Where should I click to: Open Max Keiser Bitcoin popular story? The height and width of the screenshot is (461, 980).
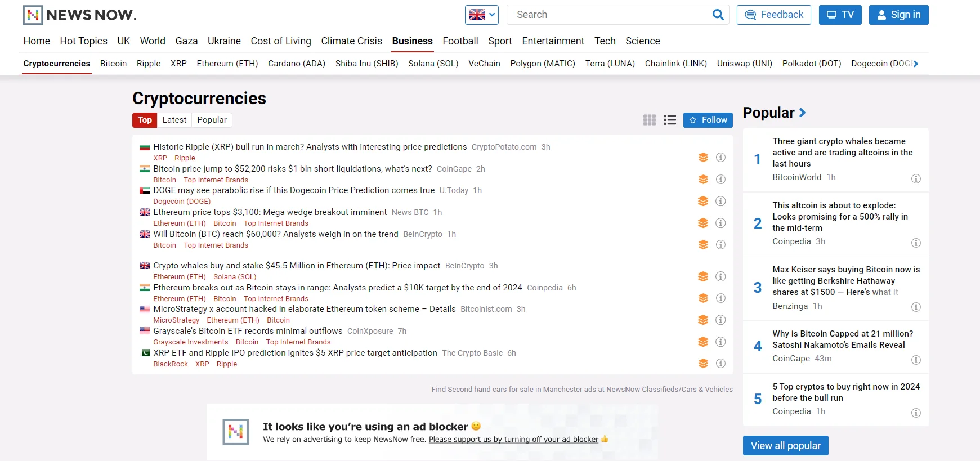coord(846,281)
